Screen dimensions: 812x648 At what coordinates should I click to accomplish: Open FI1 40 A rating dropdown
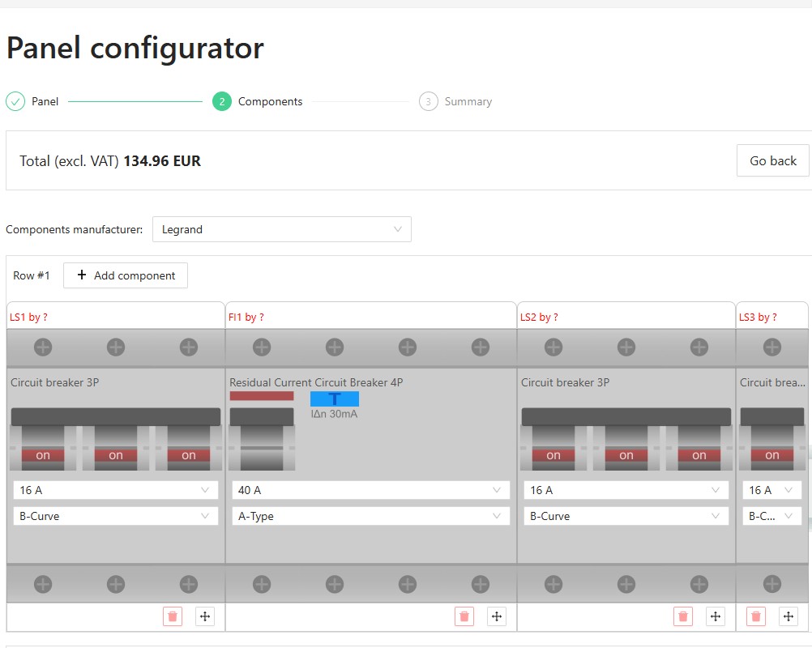[x=371, y=490]
